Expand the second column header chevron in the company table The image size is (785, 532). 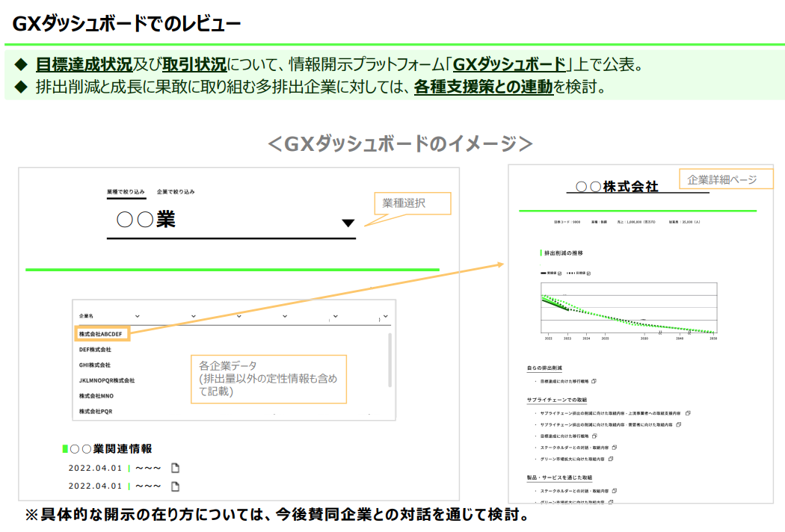(194, 316)
